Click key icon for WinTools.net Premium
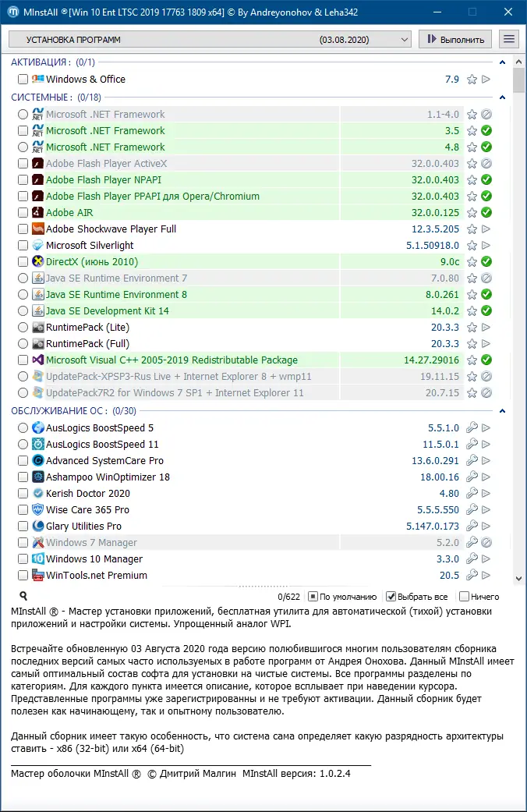This screenshot has width=527, height=812. pos(472,576)
